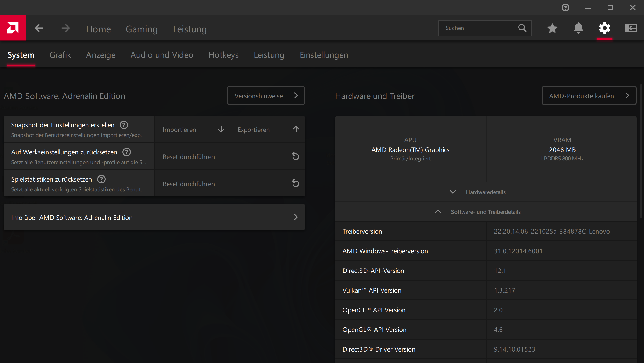Minimize the AMD Software window
The height and width of the screenshot is (363, 644).
point(588,8)
